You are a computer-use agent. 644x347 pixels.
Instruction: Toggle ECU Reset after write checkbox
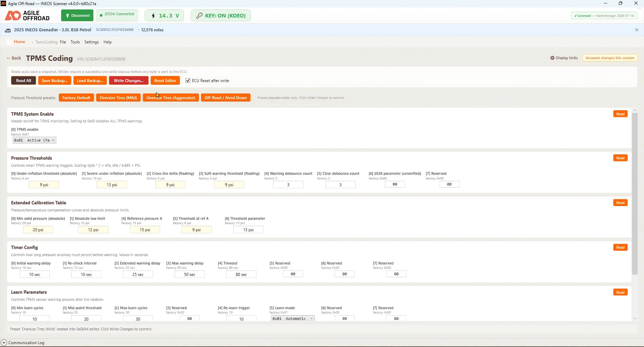coord(188,81)
